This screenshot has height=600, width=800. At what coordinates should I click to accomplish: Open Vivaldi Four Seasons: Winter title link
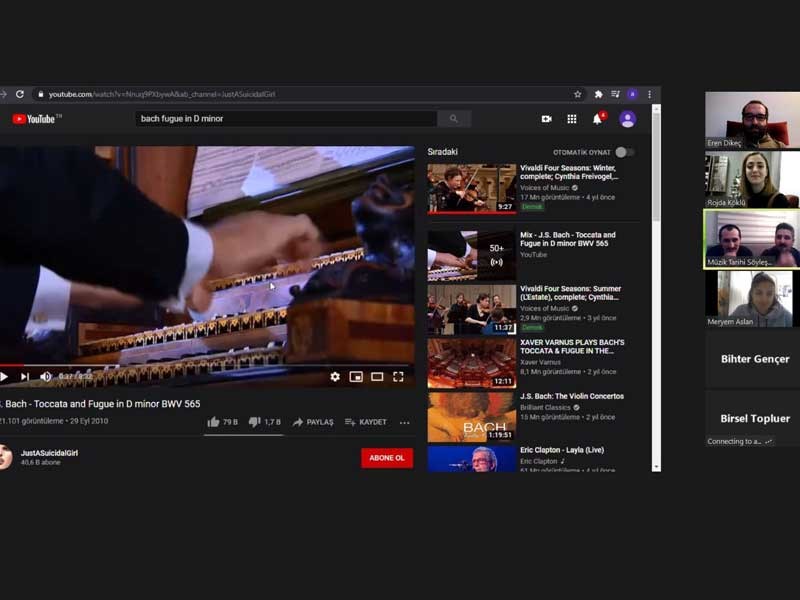[569, 172]
